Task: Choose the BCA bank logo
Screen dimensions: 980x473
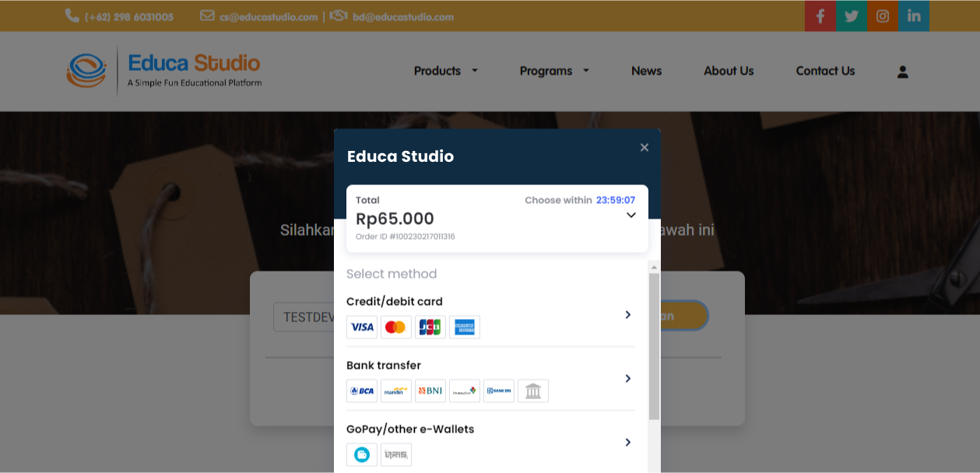Action: pos(362,391)
